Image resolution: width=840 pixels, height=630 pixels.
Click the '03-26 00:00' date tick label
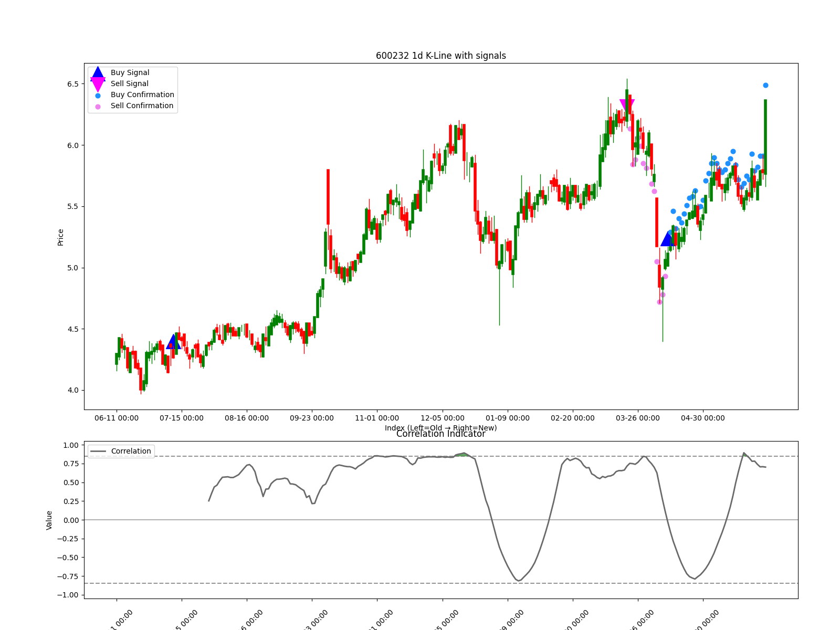(638, 418)
